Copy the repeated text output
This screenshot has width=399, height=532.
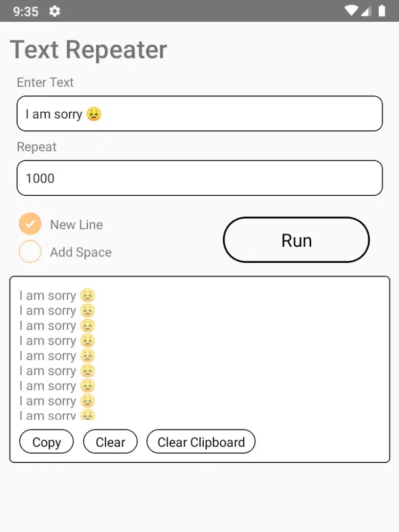(46, 442)
